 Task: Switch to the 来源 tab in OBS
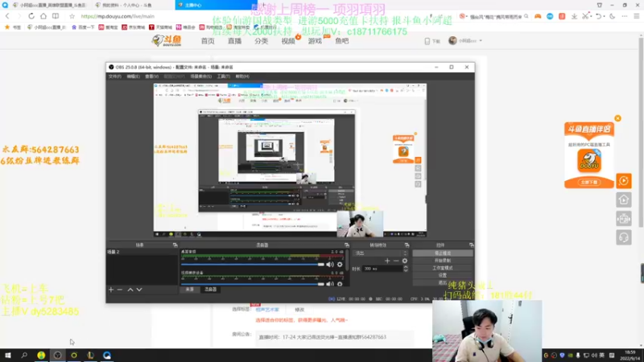(x=190, y=290)
